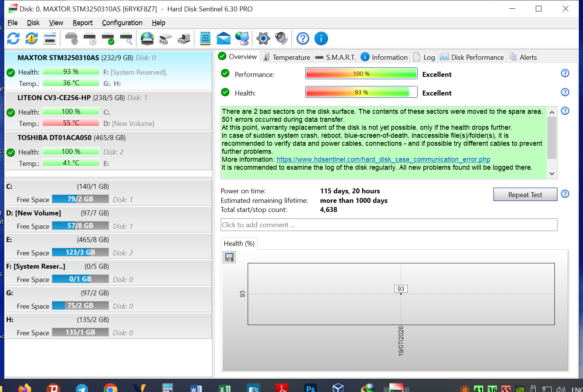Click the help icon beside the status text box
Screen dimensions: 583x392
coord(565,111)
